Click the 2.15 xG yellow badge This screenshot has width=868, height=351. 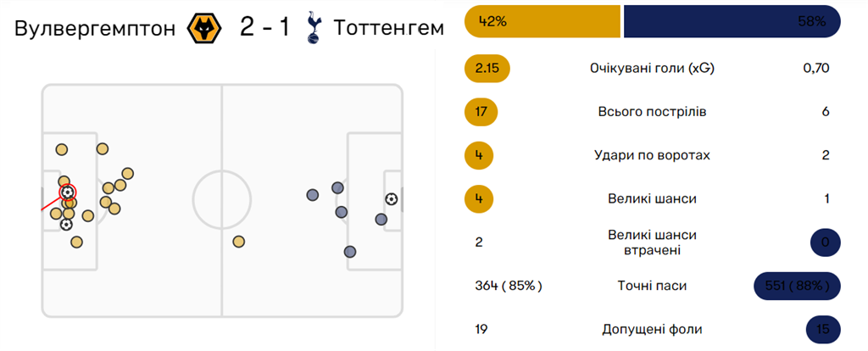[487, 70]
